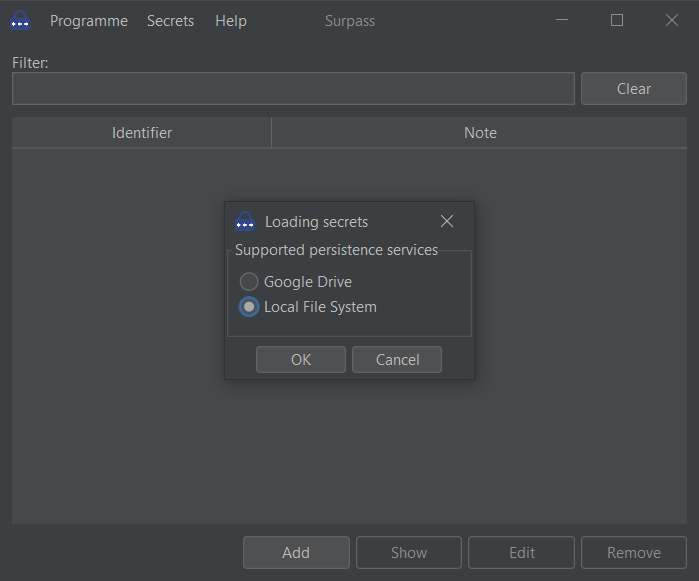Click the Remove button
Viewport: 699px width, 581px height.
(x=634, y=553)
